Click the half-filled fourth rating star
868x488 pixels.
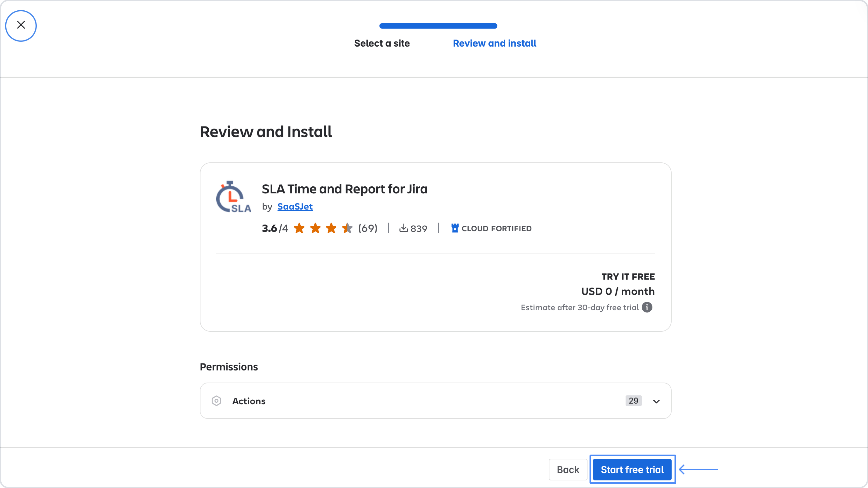[347, 228]
